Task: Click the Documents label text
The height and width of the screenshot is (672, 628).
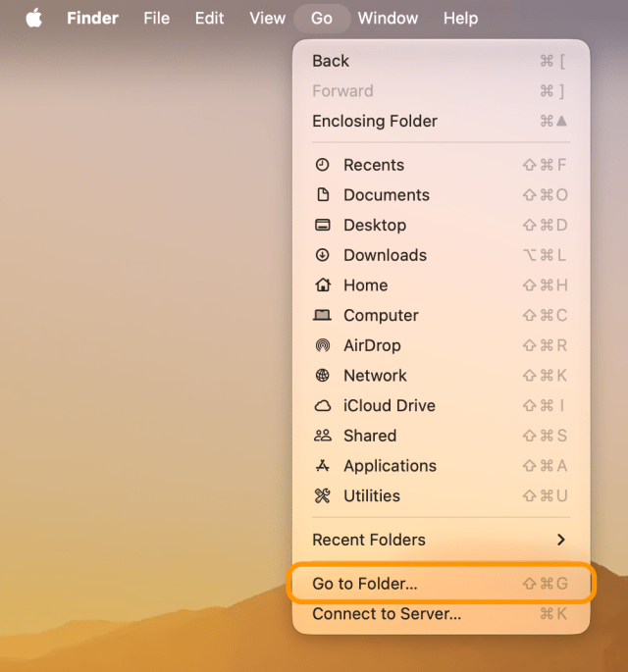Action: pyautogui.click(x=387, y=195)
